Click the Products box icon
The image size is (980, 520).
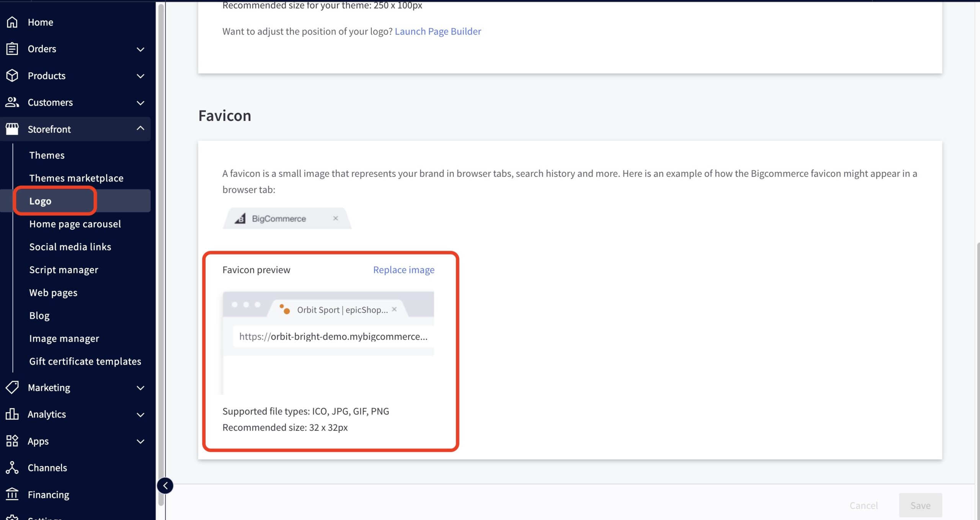(12, 76)
